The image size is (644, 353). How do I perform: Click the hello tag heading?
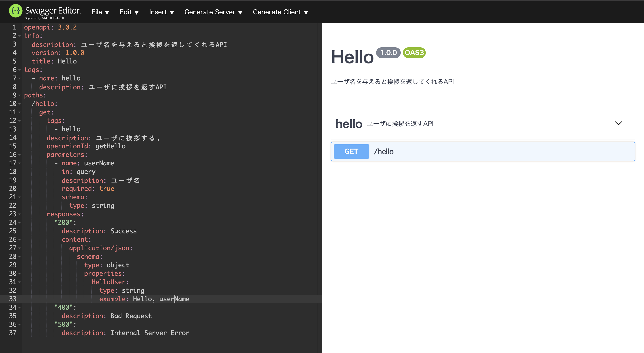349,123
